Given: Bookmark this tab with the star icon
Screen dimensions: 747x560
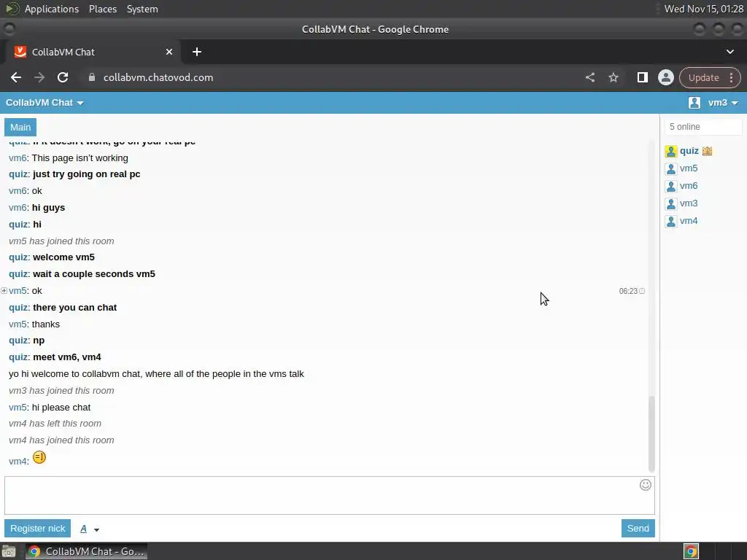Looking at the screenshot, I should point(613,77).
